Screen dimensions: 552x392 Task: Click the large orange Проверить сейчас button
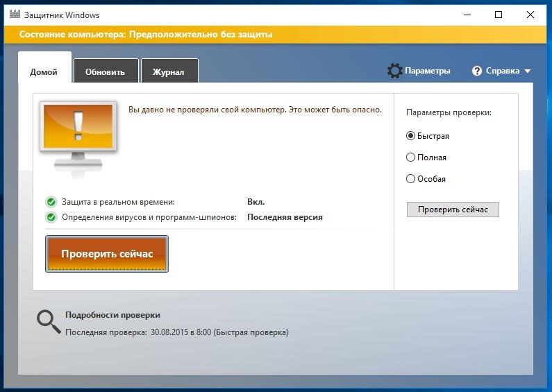(107, 254)
